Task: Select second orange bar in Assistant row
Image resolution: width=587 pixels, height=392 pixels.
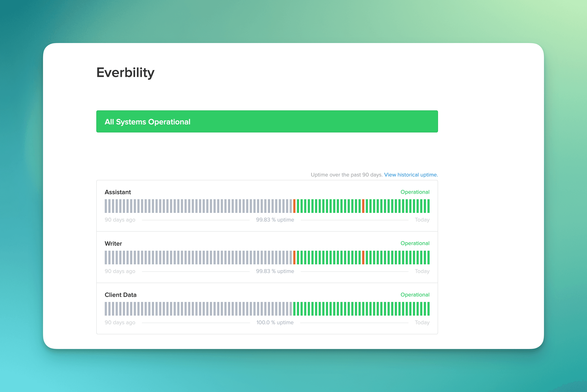Action: point(363,206)
